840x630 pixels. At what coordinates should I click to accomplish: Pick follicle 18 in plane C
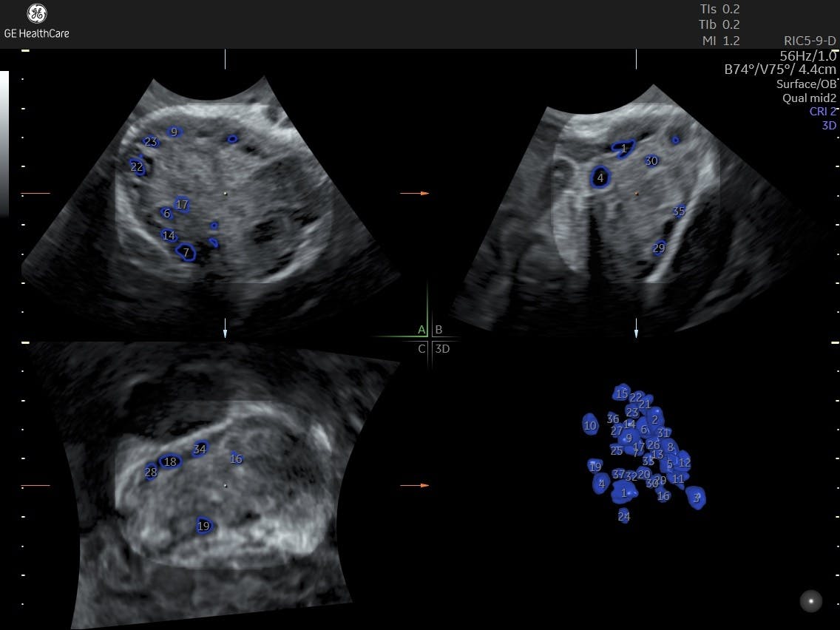tap(170, 462)
